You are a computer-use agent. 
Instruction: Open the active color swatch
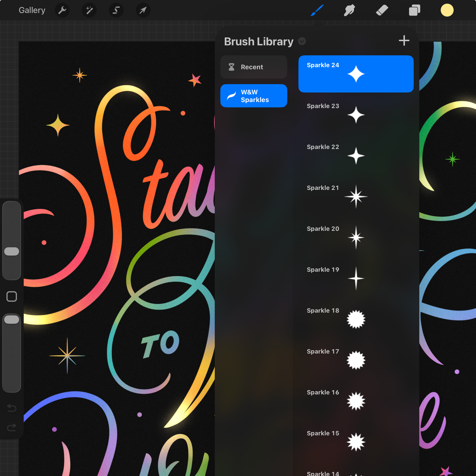pyautogui.click(x=447, y=10)
